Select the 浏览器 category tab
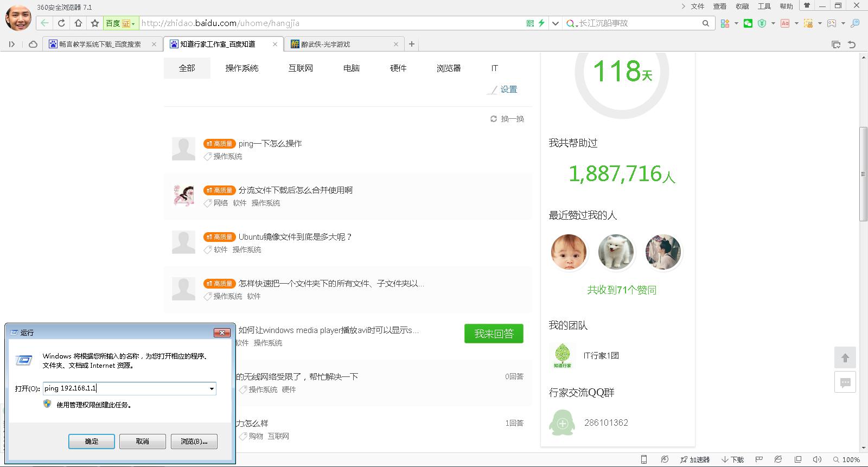The width and height of the screenshot is (868, 467). pyautogui.click(x=449, y=68)
